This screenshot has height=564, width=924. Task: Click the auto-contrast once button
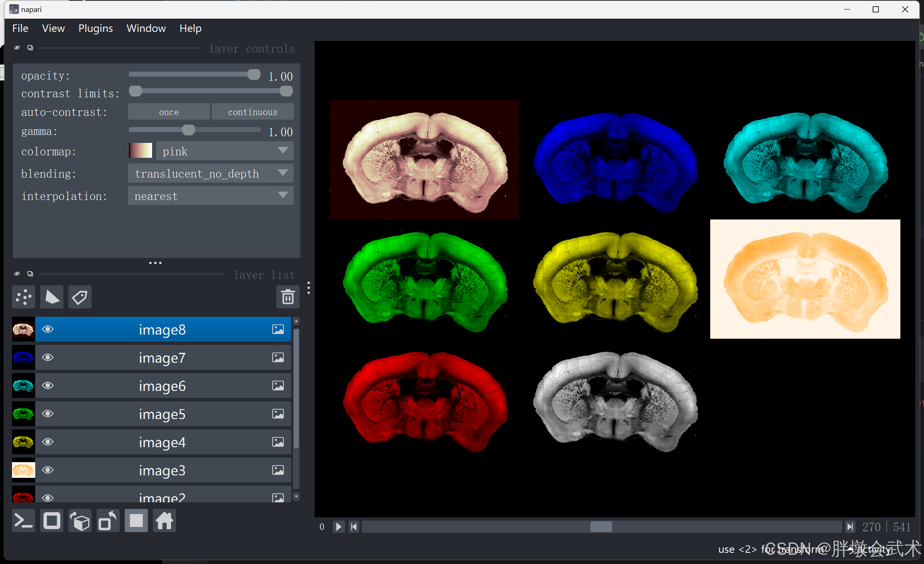click(x=169, y=112)
